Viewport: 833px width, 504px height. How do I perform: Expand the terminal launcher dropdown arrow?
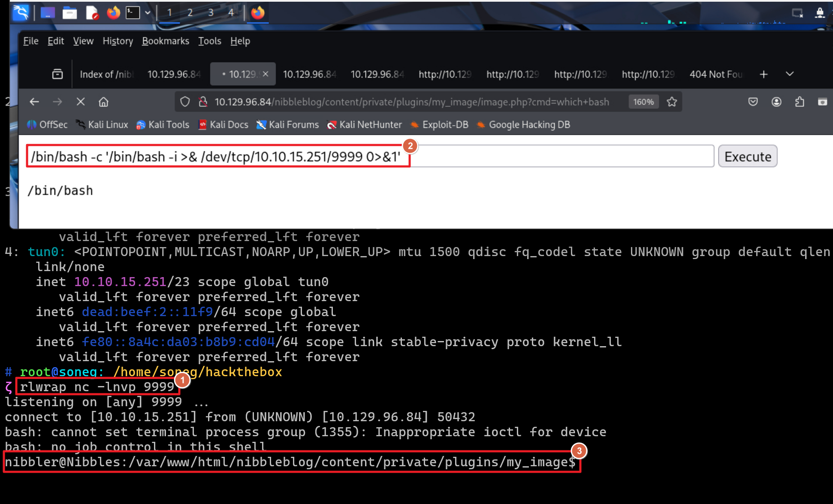(x=148, y=12)
